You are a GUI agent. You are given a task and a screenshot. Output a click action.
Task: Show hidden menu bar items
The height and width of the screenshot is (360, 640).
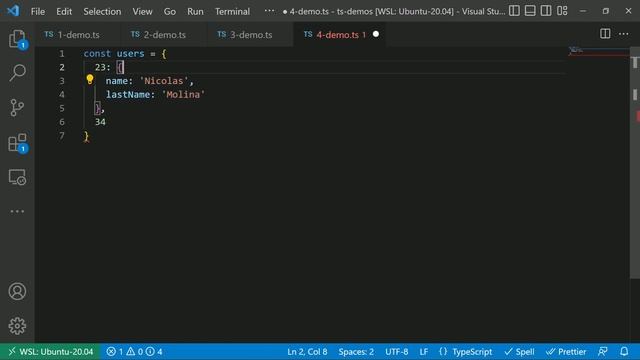click(269, 11)
